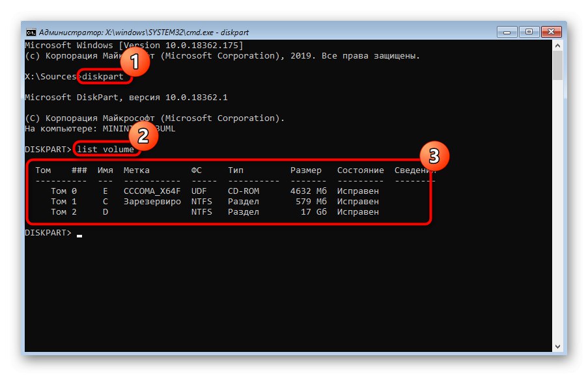The width and height of the screenshot is (588, 376).
Task: Click the scrollbar up arrow
Action: pos(557,46)
